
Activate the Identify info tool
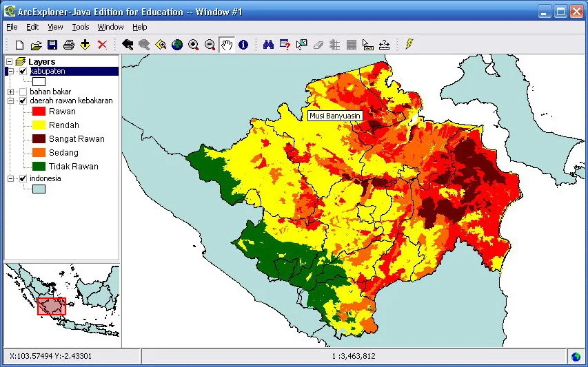pyautogui.click(x=243, y=45)
